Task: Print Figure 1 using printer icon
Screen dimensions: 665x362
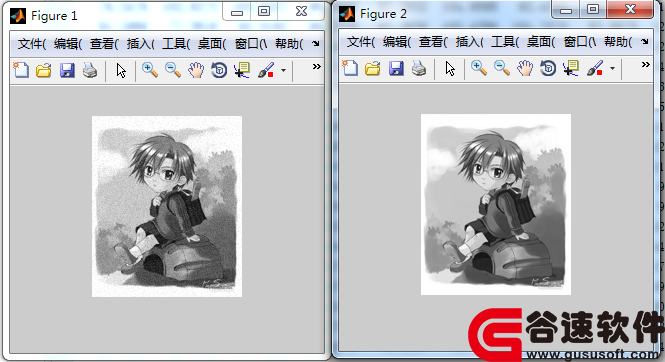Action: (x=89, y=70)
